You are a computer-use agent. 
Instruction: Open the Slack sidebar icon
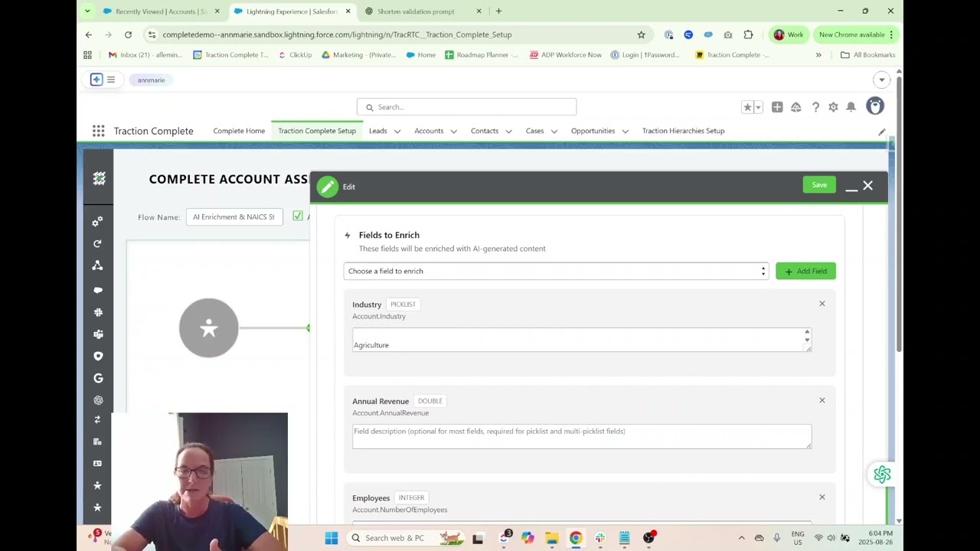click(97, 312)
